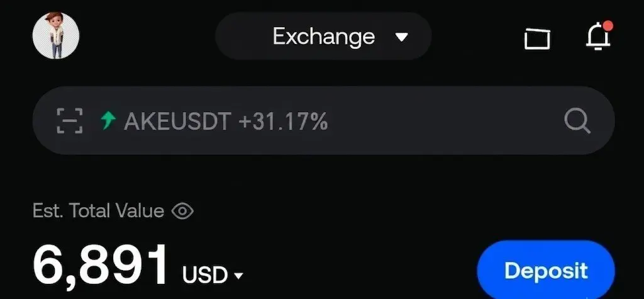Hide balance using the eye icon
The width and height of the screenshot is (644, 299).
[x=182, y=212]
